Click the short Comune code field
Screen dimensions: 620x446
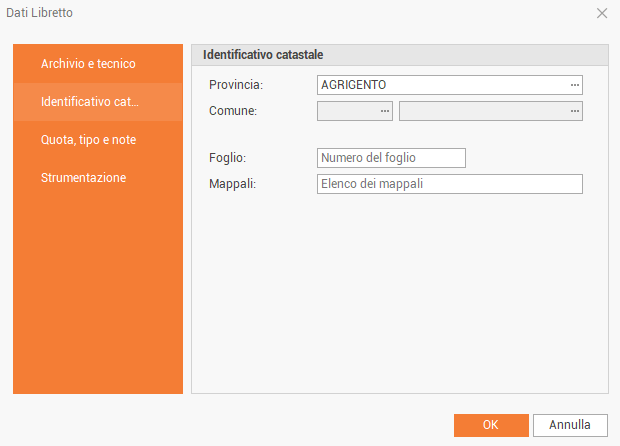pyautogui.click(x=347, y=111)
